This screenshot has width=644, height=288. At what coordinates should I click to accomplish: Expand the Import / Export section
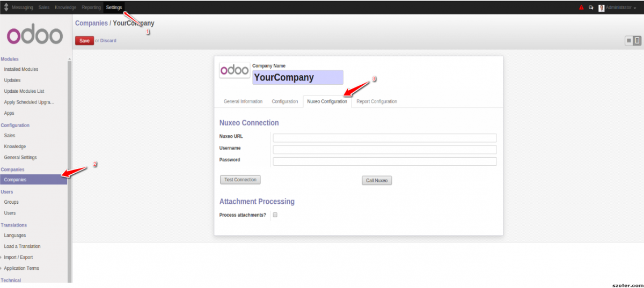pyautogui.click(x=18, y=257)
